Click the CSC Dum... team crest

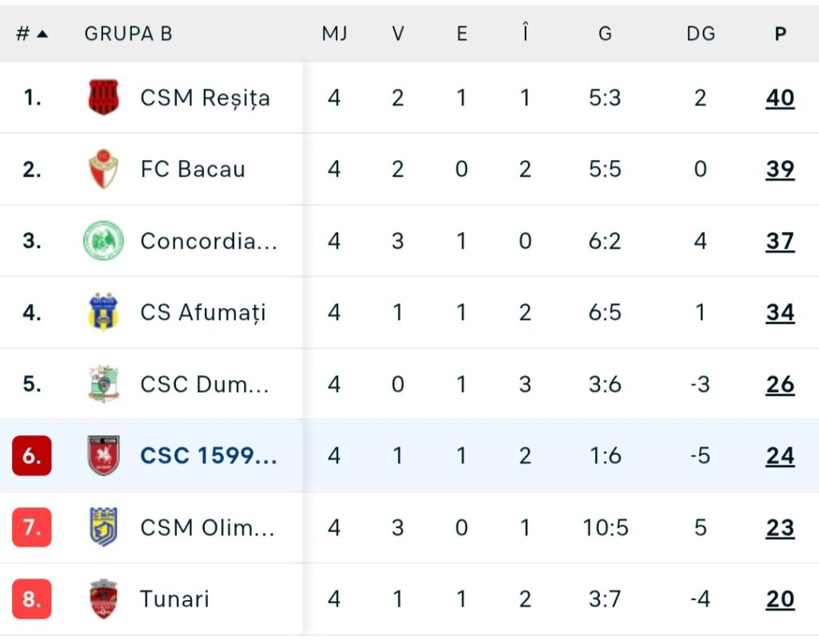coord(103,384)
